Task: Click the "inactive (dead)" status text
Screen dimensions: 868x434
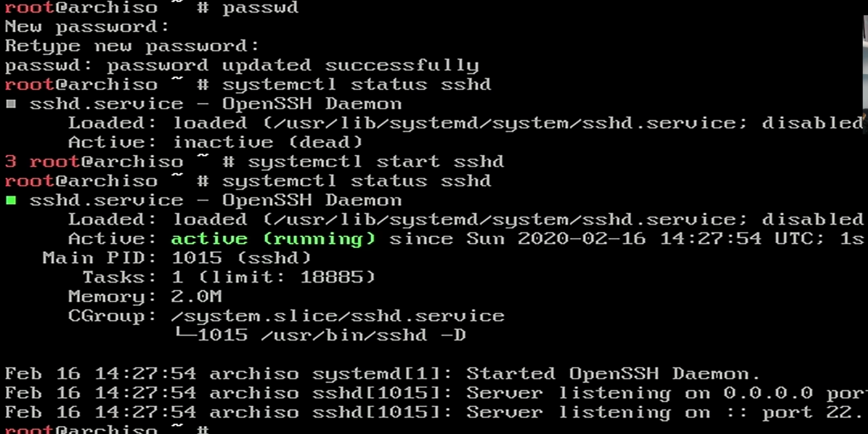Action: coord(267,143)
